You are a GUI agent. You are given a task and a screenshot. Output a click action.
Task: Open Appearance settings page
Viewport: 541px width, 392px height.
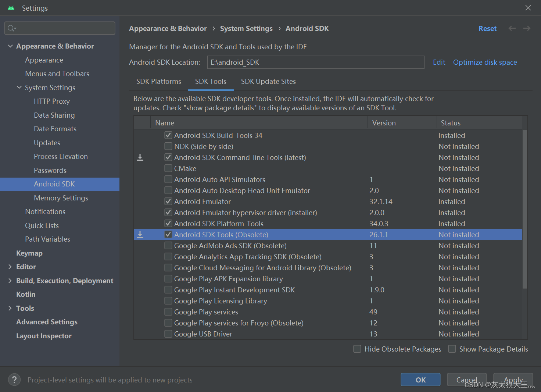(x=44, y=60)
